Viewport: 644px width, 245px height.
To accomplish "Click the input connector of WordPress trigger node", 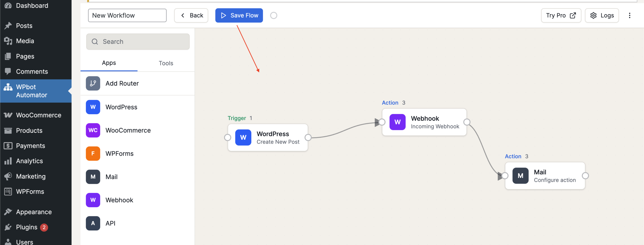I will [228, 138].
